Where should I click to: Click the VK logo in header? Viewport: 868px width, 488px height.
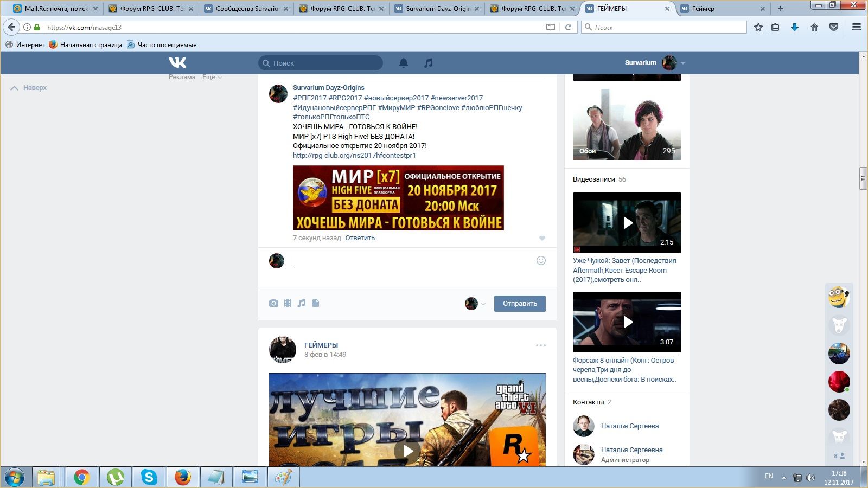(177, 63)
